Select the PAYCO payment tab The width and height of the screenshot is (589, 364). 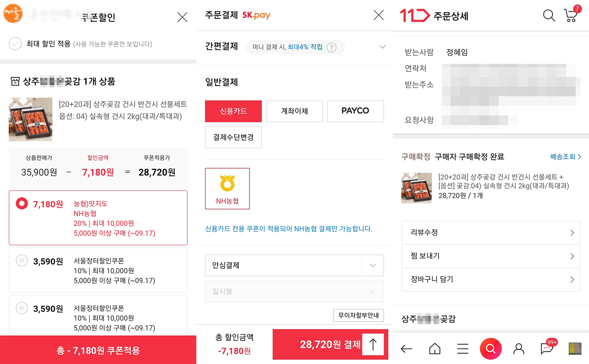[355, 111]
